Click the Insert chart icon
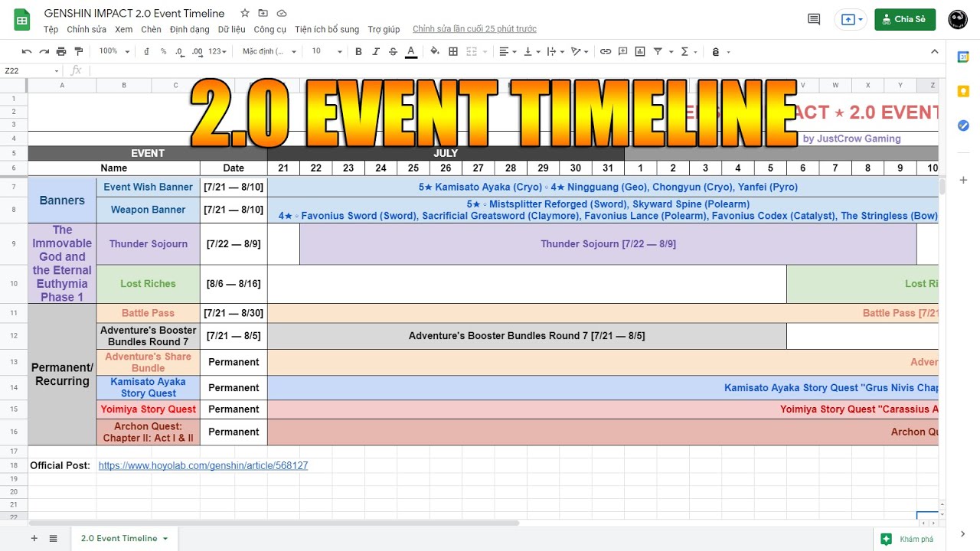Image resolution: width=980 pixels, height=551 pixels. tap(640, 51)
